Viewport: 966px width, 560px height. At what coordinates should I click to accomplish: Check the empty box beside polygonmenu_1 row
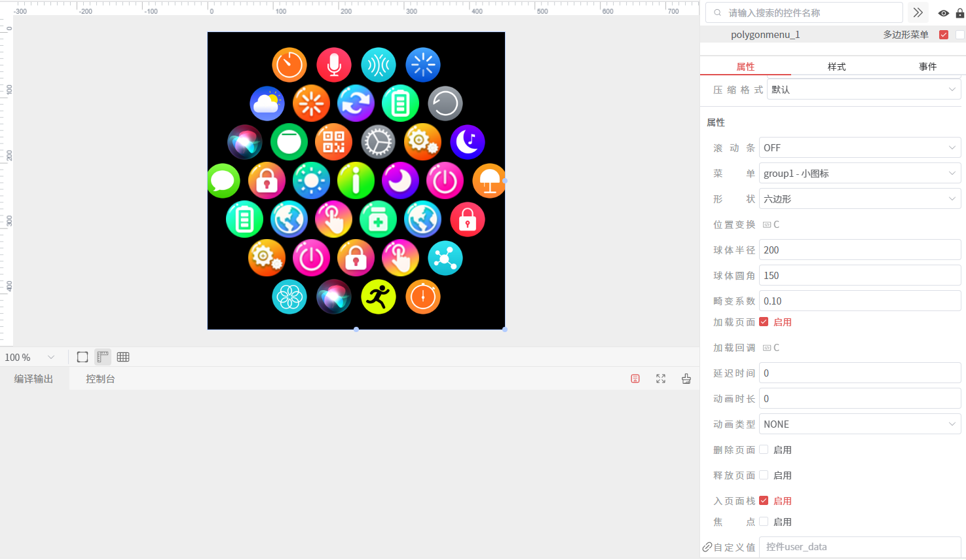point(960,35)
